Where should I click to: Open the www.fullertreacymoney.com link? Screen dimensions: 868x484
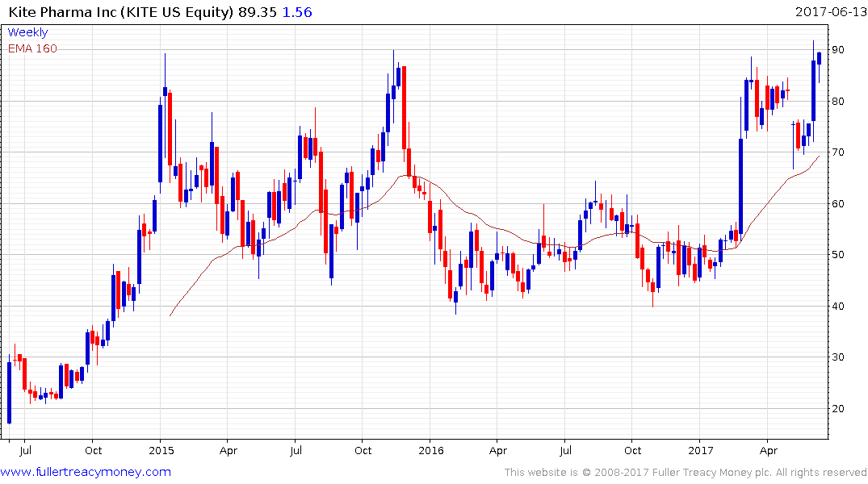(86, 472)
